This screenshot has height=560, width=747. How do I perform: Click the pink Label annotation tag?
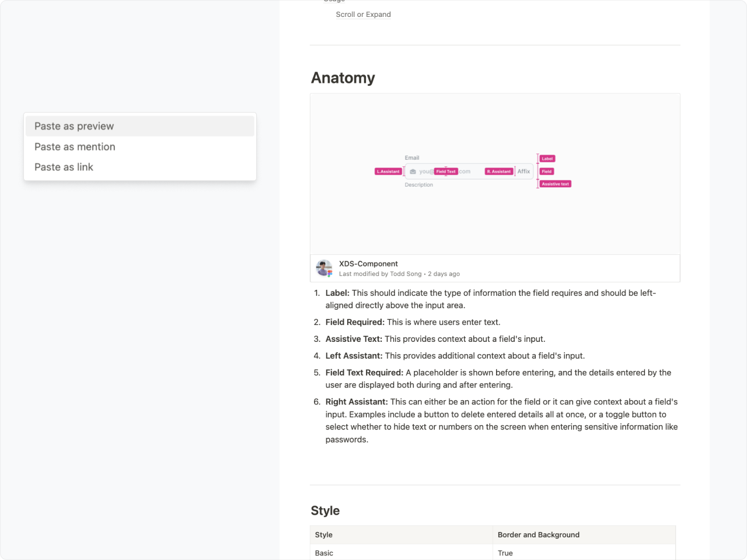pos(547,159)
